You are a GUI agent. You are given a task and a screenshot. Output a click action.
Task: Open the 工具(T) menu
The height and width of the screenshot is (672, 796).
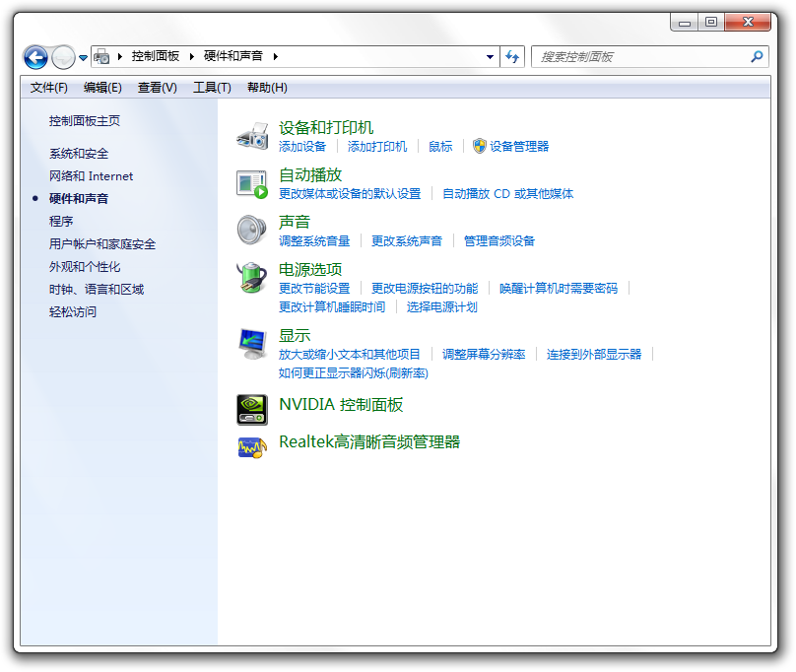pyautogui.click(x=212, y=88)
